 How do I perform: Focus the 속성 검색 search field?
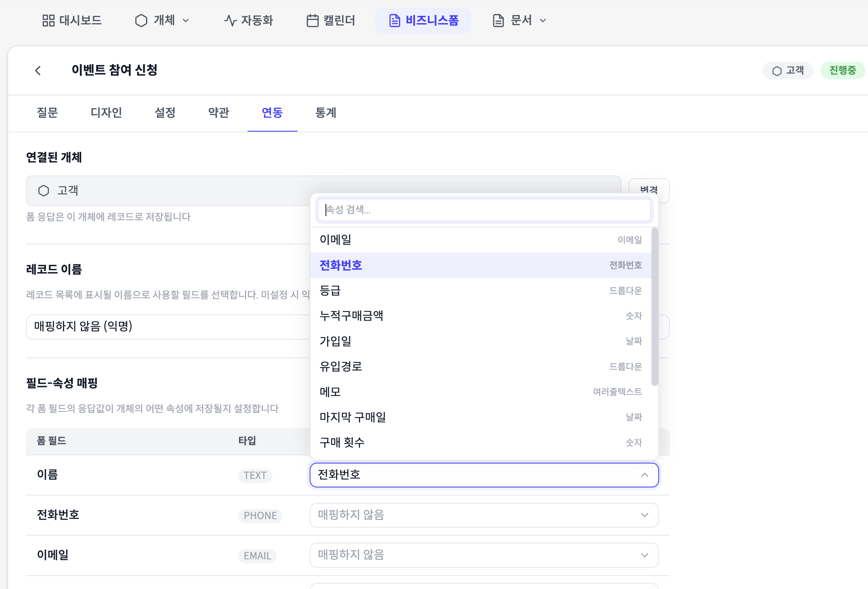(484, 210)
